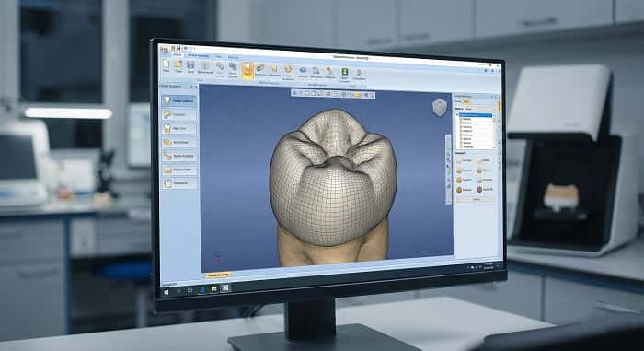Select the tooth crown item in the left sidebar

click(179, 128)
